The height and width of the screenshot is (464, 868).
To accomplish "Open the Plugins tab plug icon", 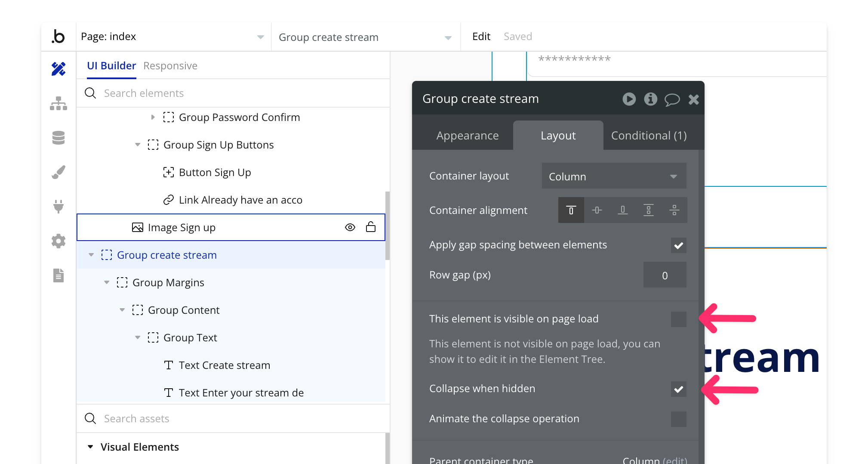I will tap(58, 207).
